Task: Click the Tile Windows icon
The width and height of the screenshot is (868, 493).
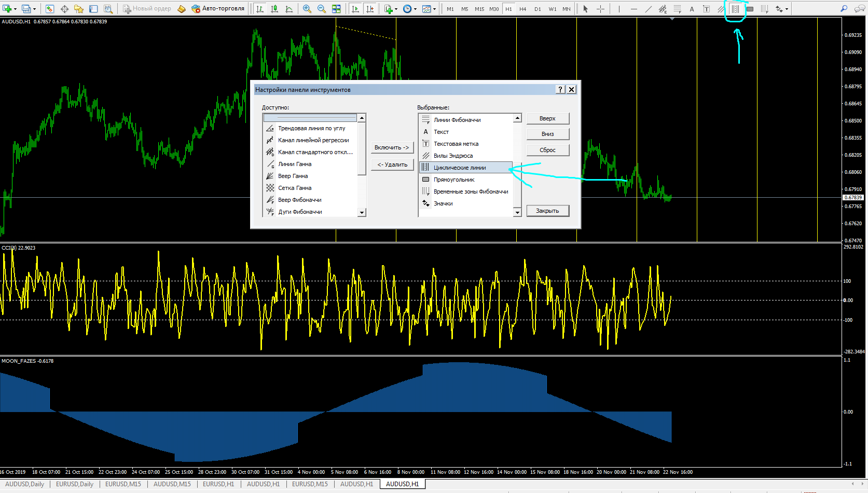Action: coord(336,9)
